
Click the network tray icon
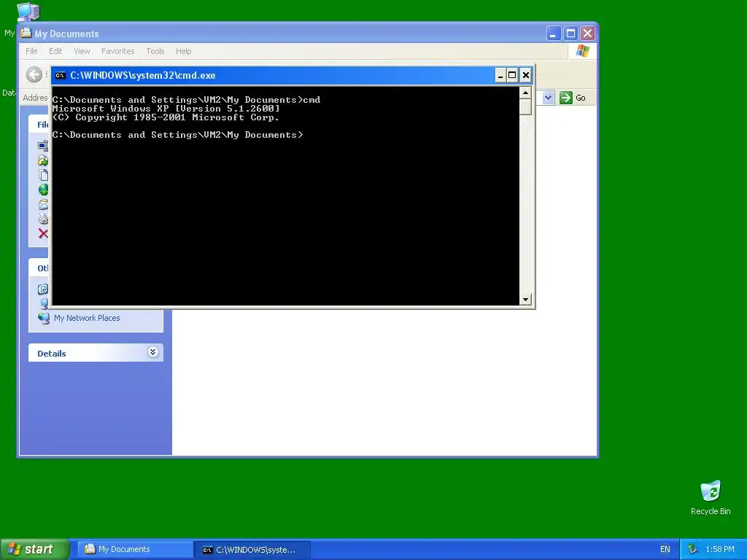(693, 550)
